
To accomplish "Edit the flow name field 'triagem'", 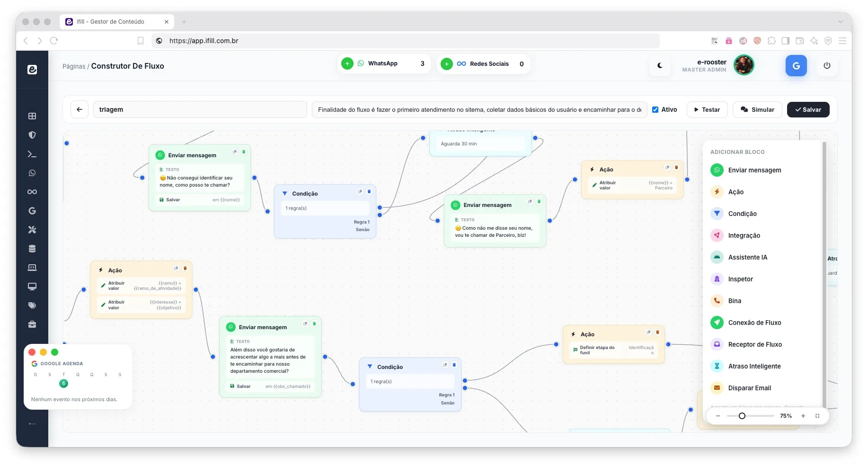I will tap(200, 109).
